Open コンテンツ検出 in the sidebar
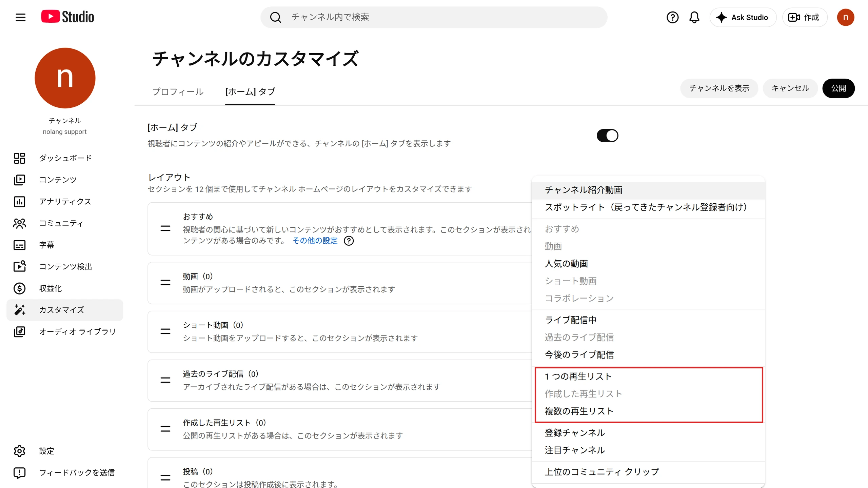 (65, 267)
